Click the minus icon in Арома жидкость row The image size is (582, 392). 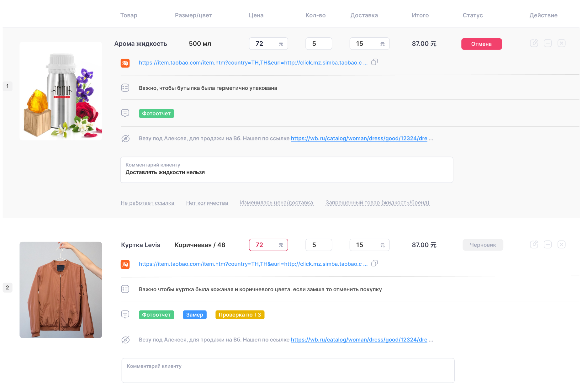point(548,43)
